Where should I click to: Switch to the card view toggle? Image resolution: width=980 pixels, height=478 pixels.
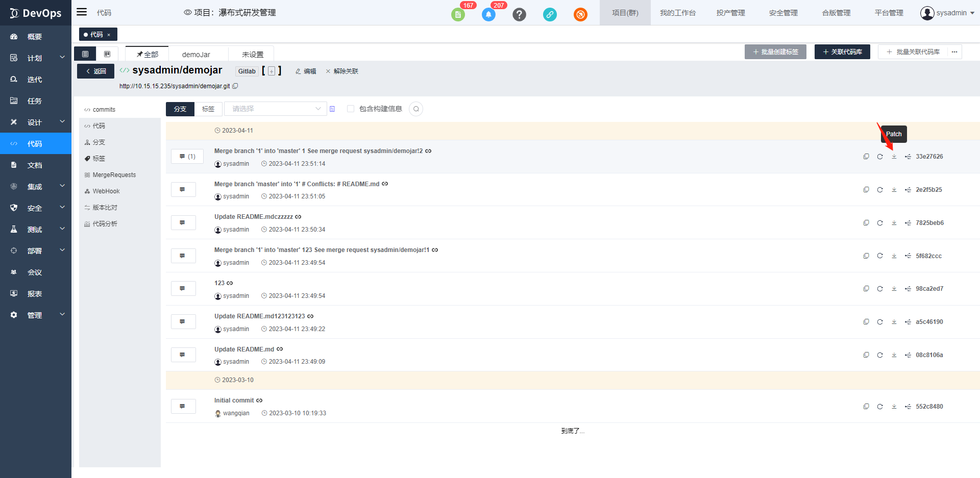pyautogui.click(x=107, y=54)
